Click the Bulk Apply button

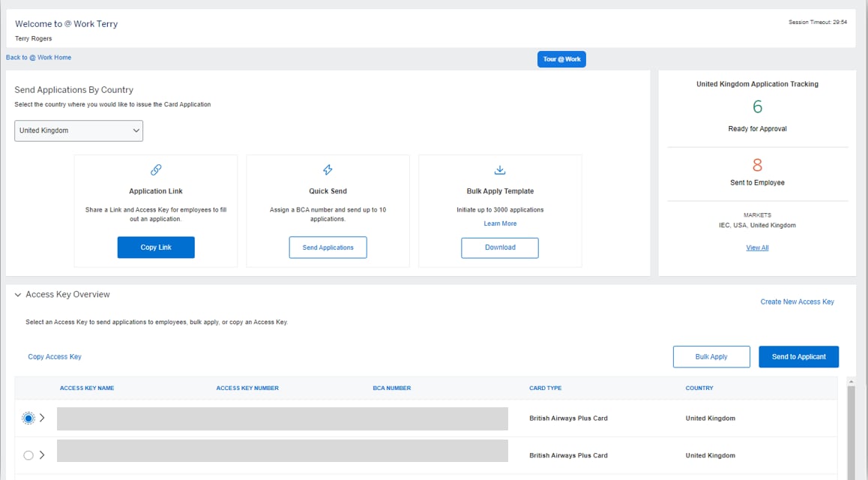tap(711, 356)
